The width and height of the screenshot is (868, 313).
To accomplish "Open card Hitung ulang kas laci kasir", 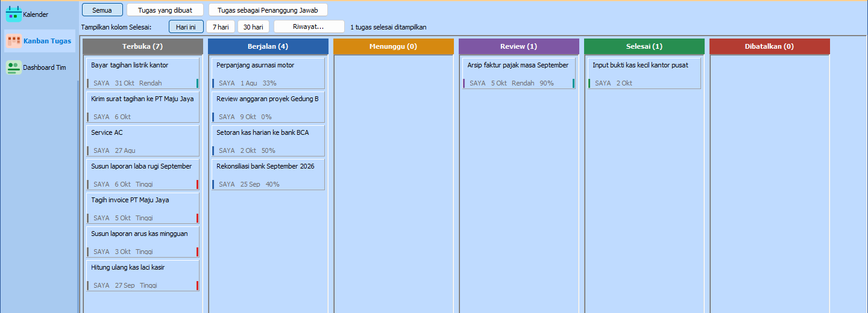I will 143,276.
